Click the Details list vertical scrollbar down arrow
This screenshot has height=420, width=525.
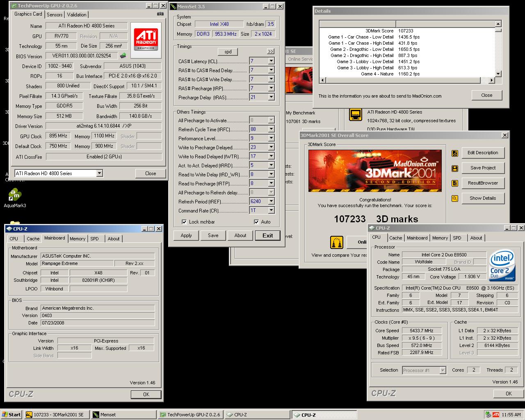coord(498,74)
